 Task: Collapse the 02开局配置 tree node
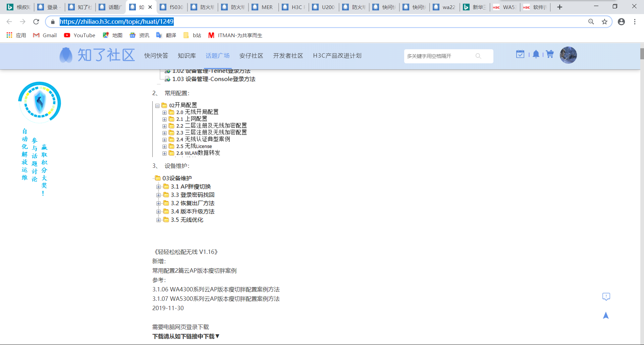[157, 106]
